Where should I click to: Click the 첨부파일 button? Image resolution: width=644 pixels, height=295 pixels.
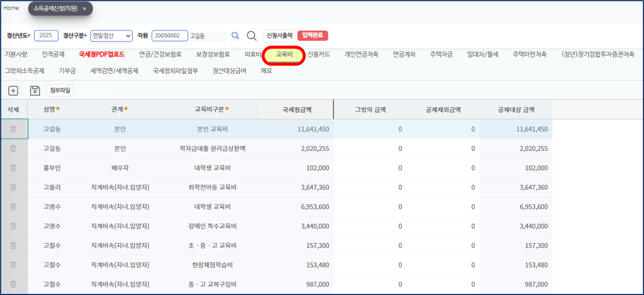(x=60, y=91)
